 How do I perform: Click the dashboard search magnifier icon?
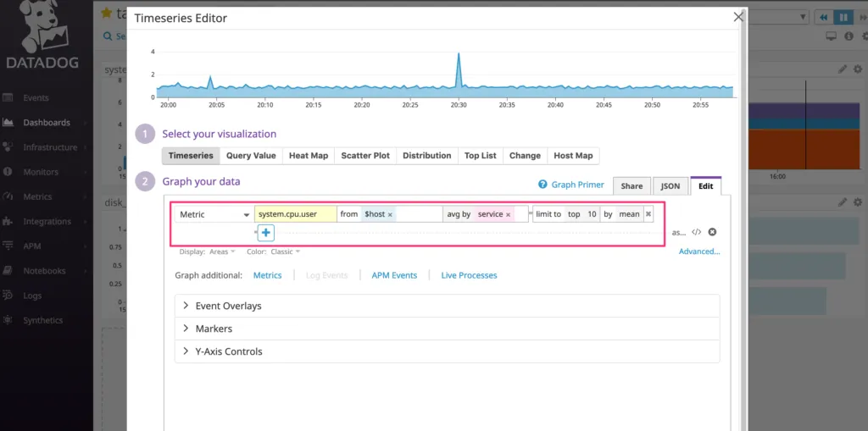(108, 36)
